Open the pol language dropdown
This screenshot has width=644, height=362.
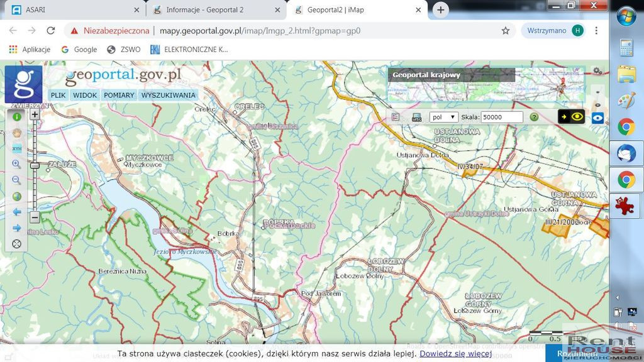(443, 117)
